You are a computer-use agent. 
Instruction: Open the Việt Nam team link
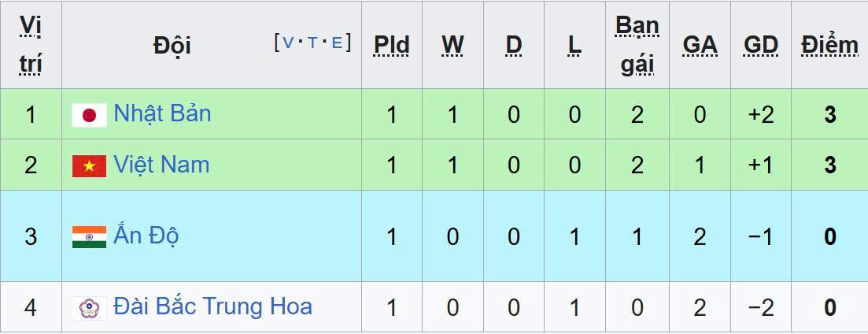(x=161, y=165)
